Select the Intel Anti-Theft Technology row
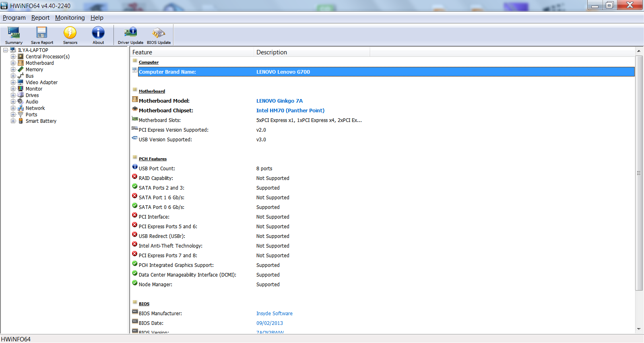The height and width of the screenshot is (343, 644). point(382,246)
